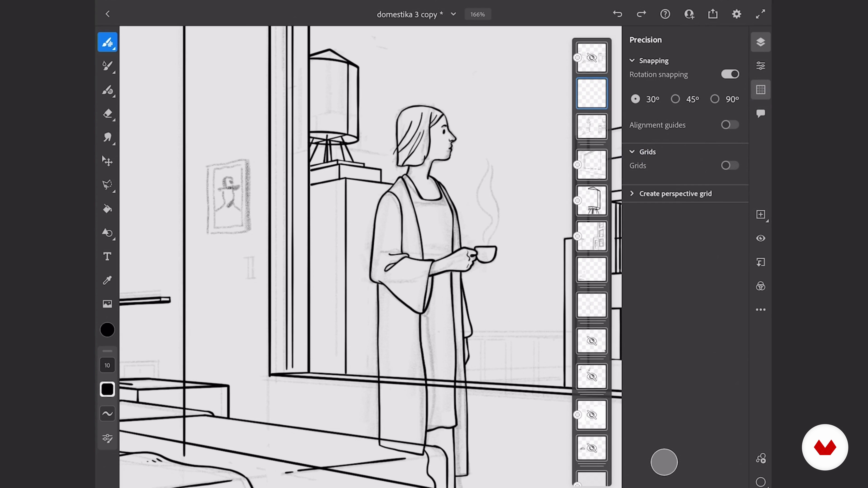
Task: Toggle the Layers panel icon
Action: coord(760,42)
